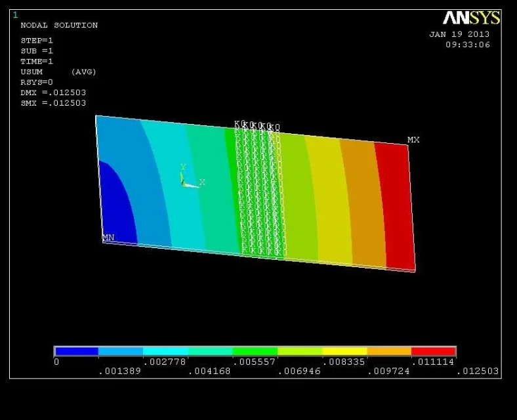517x420 pixels.
Task: Click legend value .012503
Action: (x=478, y=371)
